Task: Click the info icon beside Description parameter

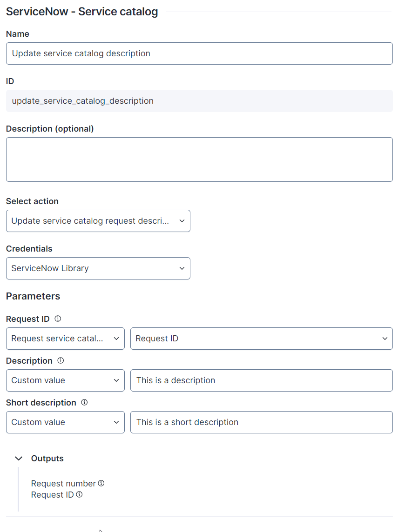Action: pyautogui.click(x=61, y=360)
